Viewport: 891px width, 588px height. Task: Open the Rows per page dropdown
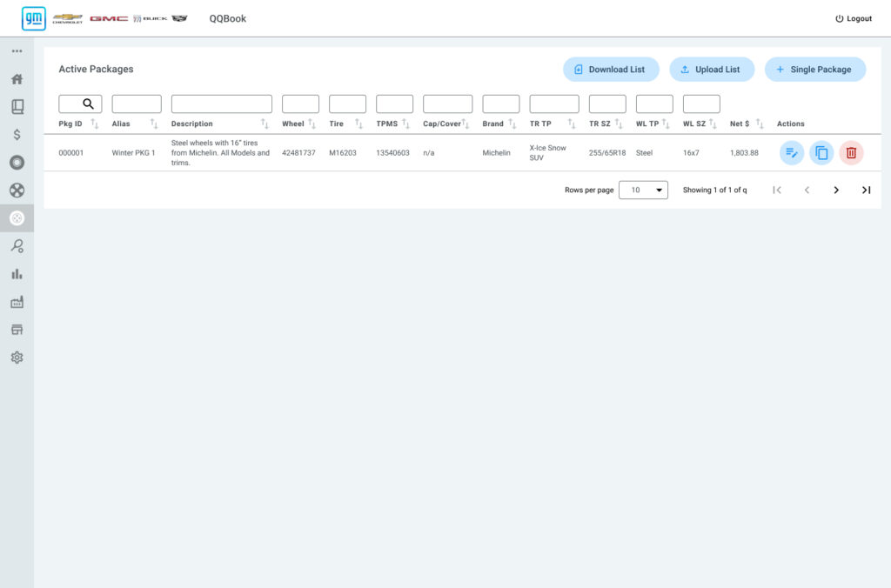click(x=643, y=190)
